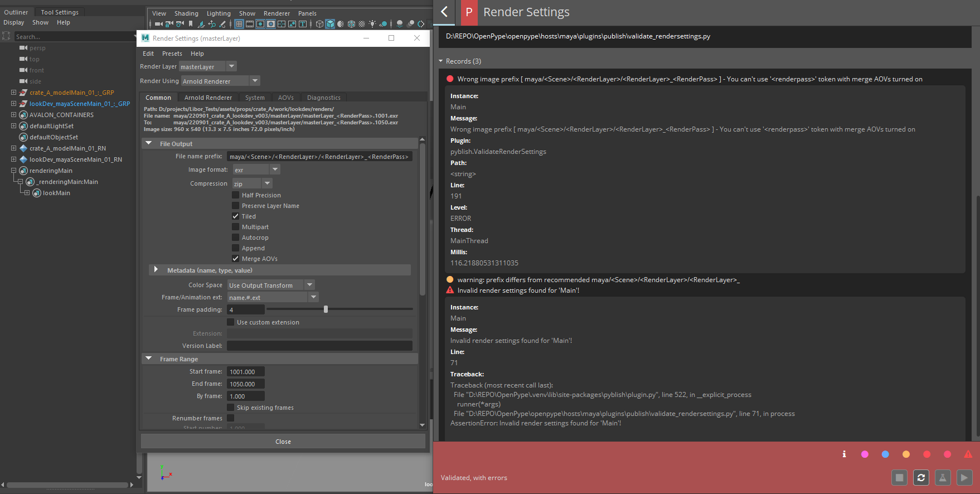The width and height of the screenshot is (980, 494).
Task: Enable the Append checkbox
Action: click(235, 248)
